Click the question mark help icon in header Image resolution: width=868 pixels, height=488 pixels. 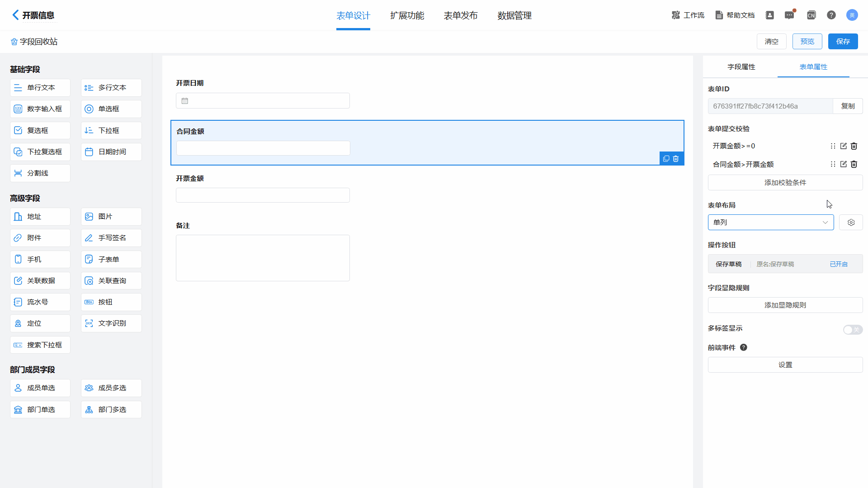point(831,15)
